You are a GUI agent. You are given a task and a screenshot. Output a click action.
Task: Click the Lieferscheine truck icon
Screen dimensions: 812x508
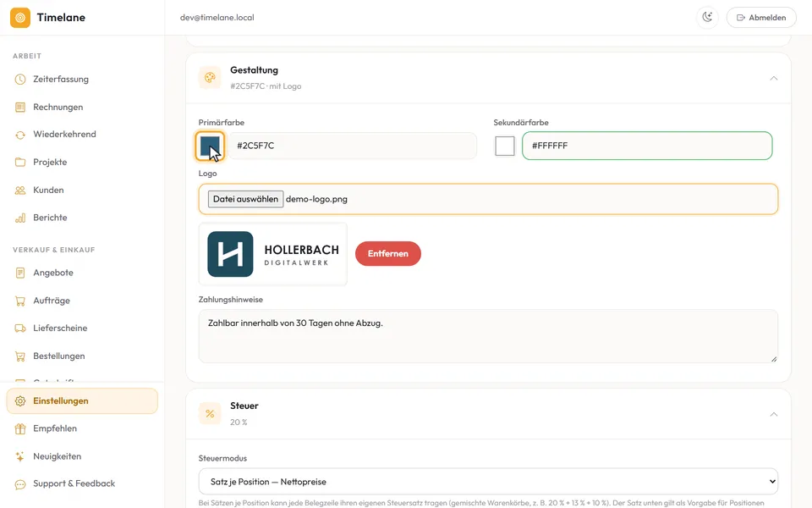tap(20, 329)
